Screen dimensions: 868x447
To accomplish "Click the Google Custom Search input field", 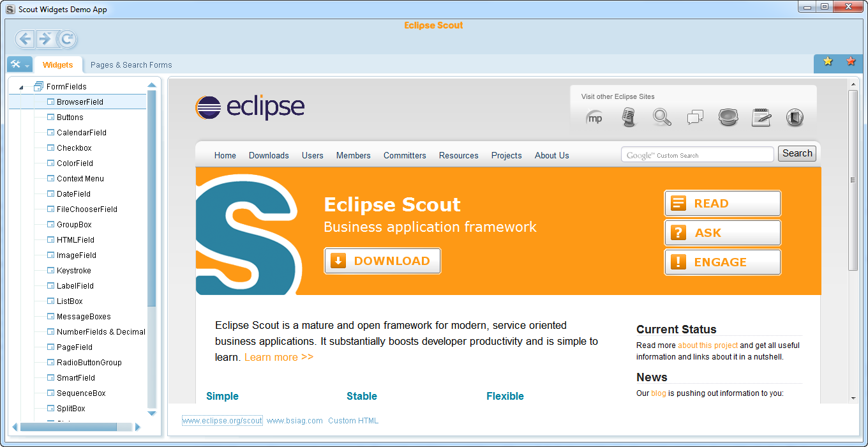I will tap(698, 155).
